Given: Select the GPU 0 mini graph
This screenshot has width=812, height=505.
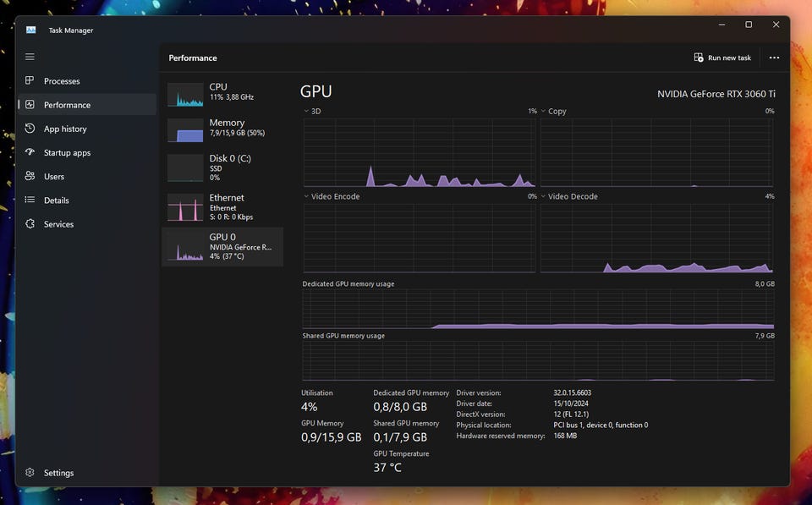Looking at the screenshot, I should [x=185, y=246].
